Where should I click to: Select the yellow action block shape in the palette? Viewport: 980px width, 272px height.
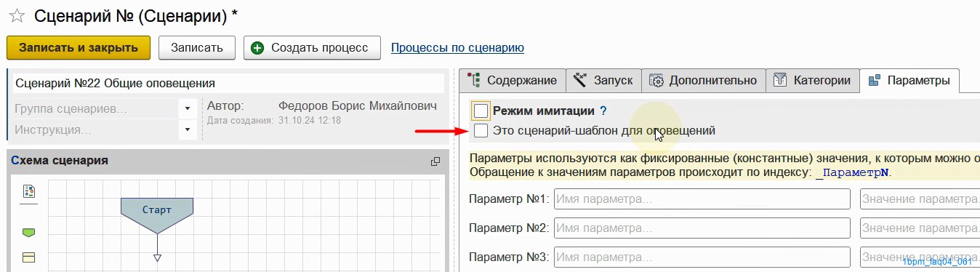coord(30,257)
